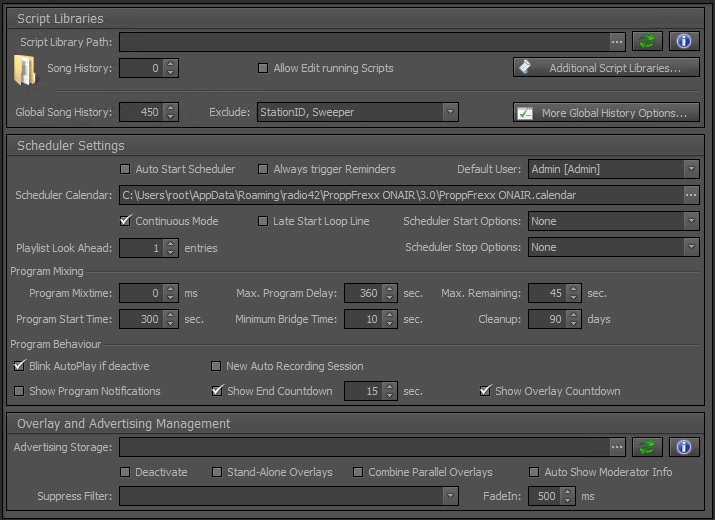Uncheck Blink AutoPlay if deactive
Viewport: 715px width, 520px height.
click(19, 366)
